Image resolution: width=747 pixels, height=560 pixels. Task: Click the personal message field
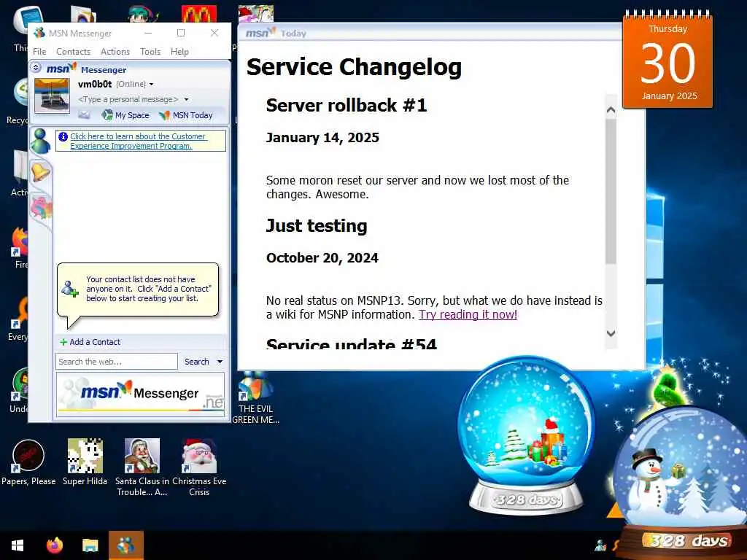click(x=128, y=99)
